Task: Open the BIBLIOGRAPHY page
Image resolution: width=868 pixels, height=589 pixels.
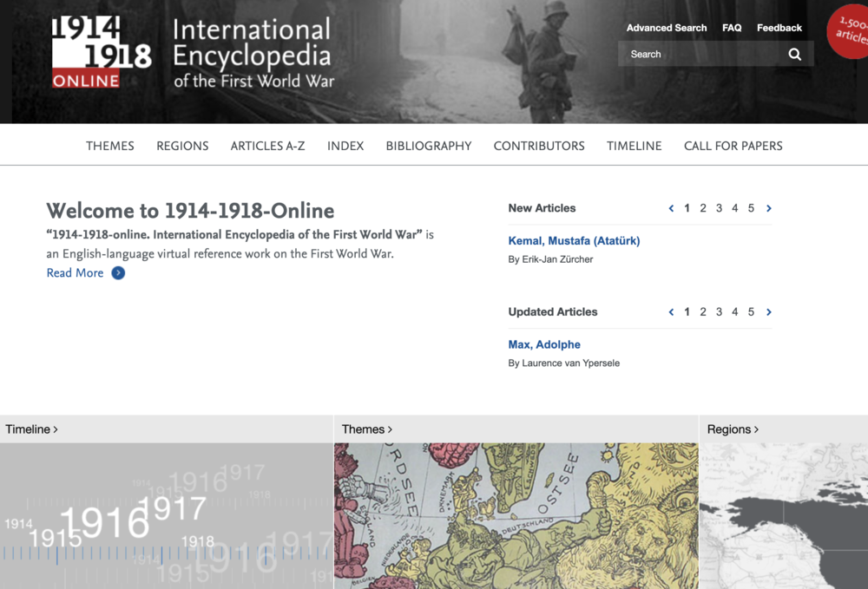Action: (x=429, y=146)
